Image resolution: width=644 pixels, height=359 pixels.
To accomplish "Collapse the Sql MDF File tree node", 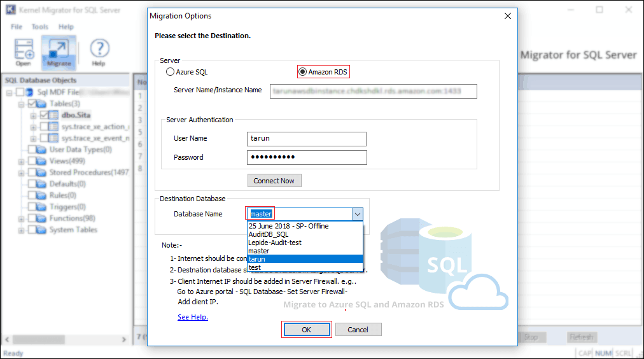I will pos(9,93).
